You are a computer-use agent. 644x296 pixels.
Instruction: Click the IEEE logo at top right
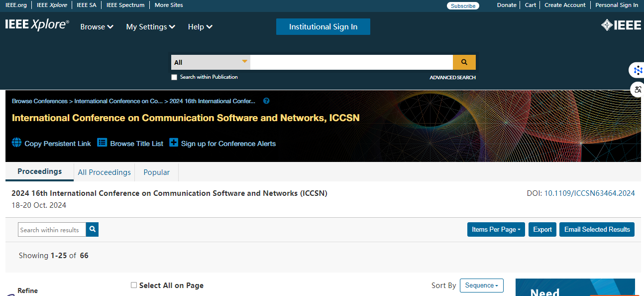(621, 25)
